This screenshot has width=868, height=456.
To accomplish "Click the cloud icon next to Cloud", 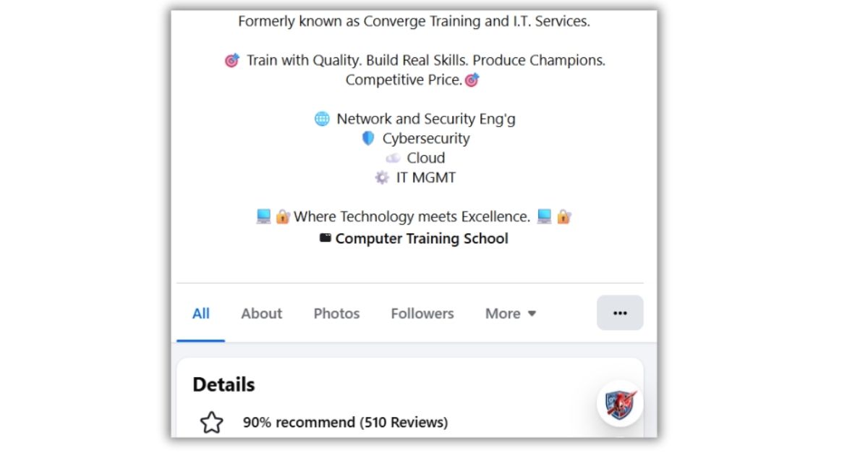I will [393, 158].
